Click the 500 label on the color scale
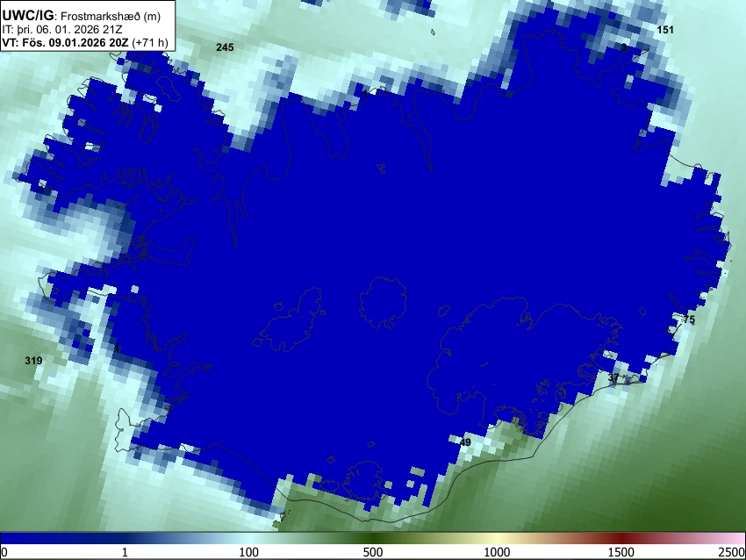The height and width of the screenshot is (560, 746). [x=372, y=552]
